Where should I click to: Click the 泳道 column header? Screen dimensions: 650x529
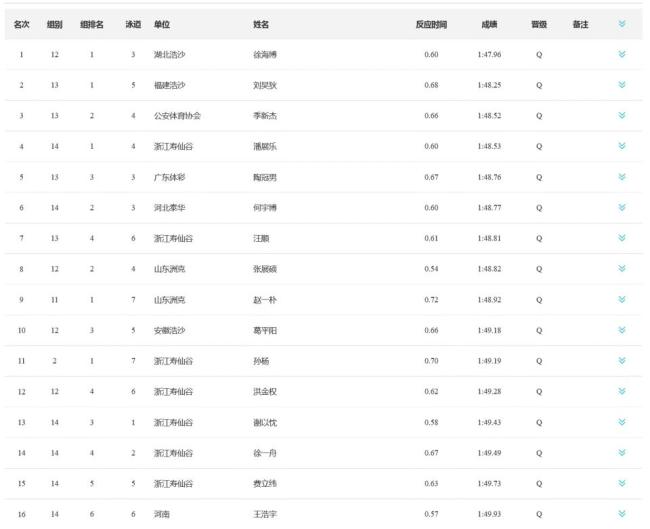click(x=133, y=24)
